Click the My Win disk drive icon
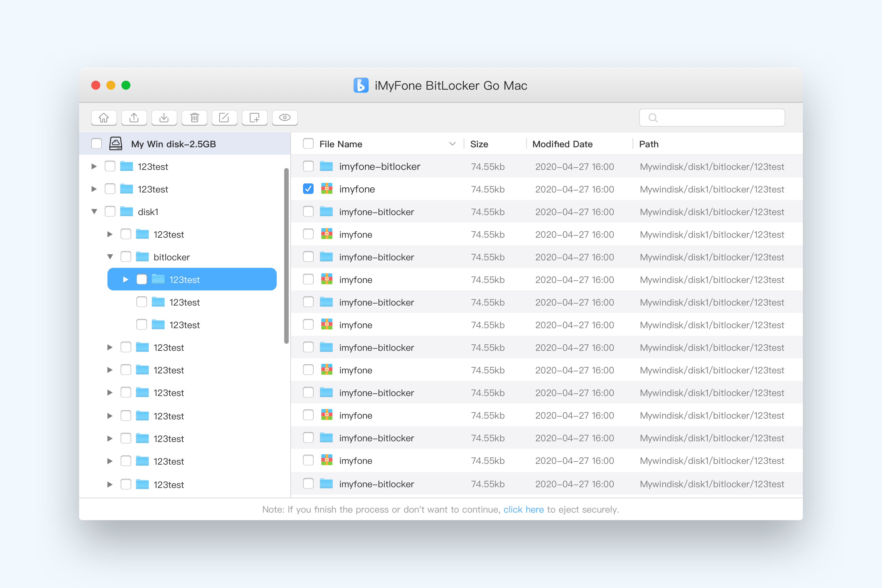The width and height of the screenshot is (882, 588). [116, 144]
